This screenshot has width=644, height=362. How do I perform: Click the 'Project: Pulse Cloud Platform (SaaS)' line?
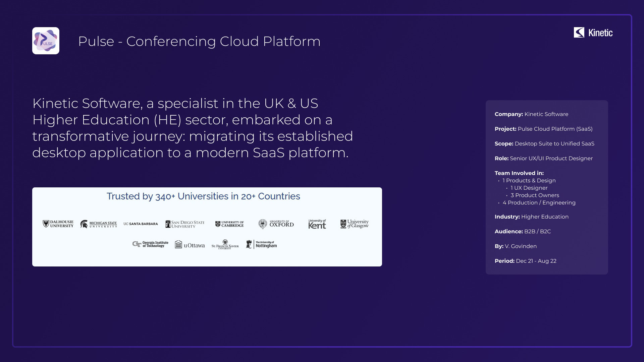tap(543, 129)
